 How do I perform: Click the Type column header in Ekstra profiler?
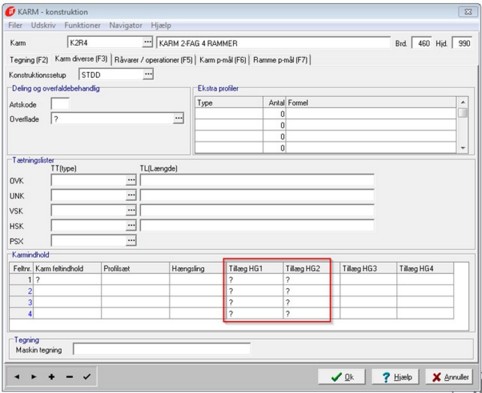click(x=229, y=103)
